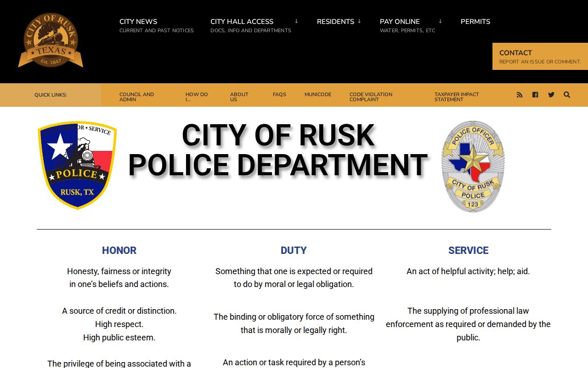Click the Police Officer badge image
Viewport: 588px width, 368px height.
tap(473, 166)
